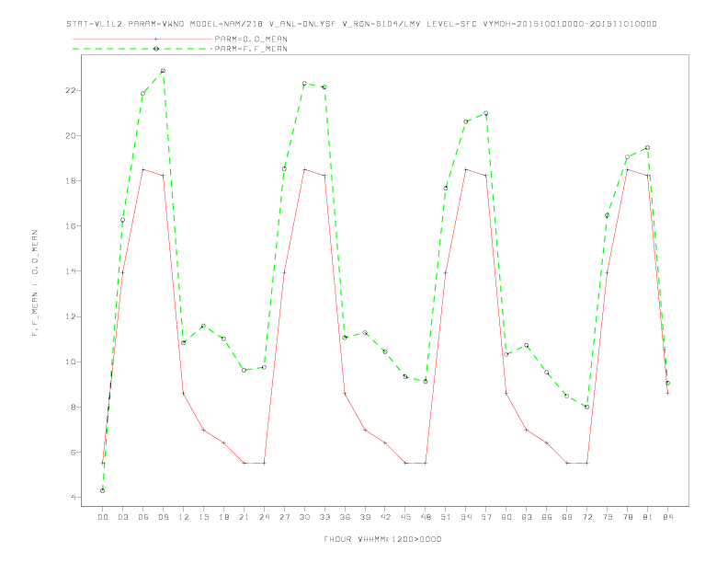
Task: Click the x-axis tick label 51
Action: 446,517
